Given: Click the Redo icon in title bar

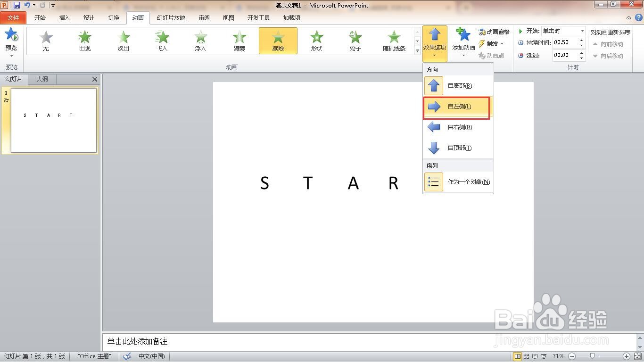Looking at the screenshot, I should (x=42, y=5).
